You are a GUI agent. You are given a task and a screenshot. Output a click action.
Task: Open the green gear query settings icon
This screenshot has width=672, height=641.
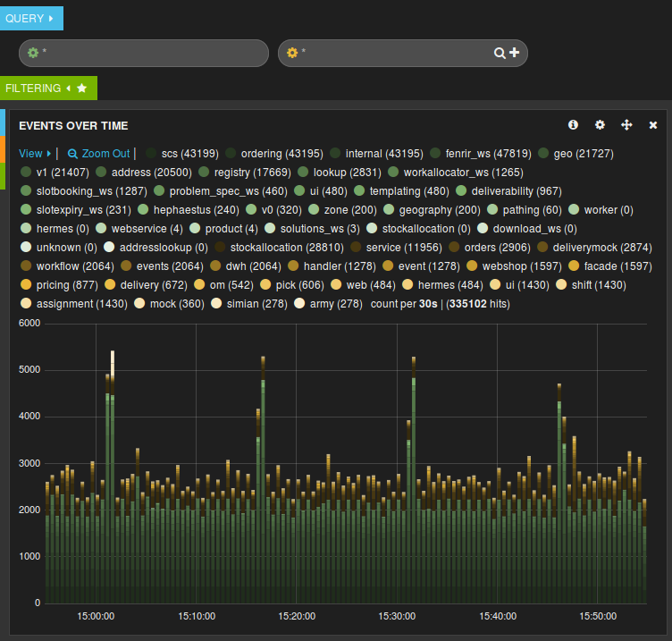click(33, 53)
